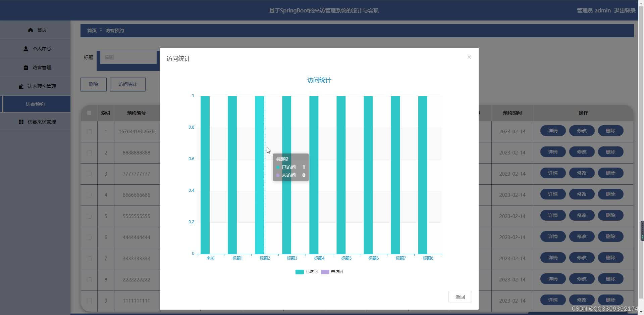Click the 返回 button in dialog
Viewport: 644px width, 315px height.
pyautogui.click(x=460, y=297)
